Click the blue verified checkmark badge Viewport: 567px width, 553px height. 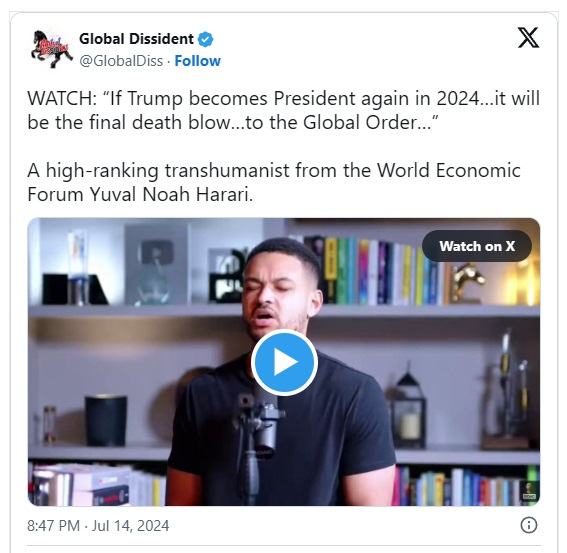205,39
